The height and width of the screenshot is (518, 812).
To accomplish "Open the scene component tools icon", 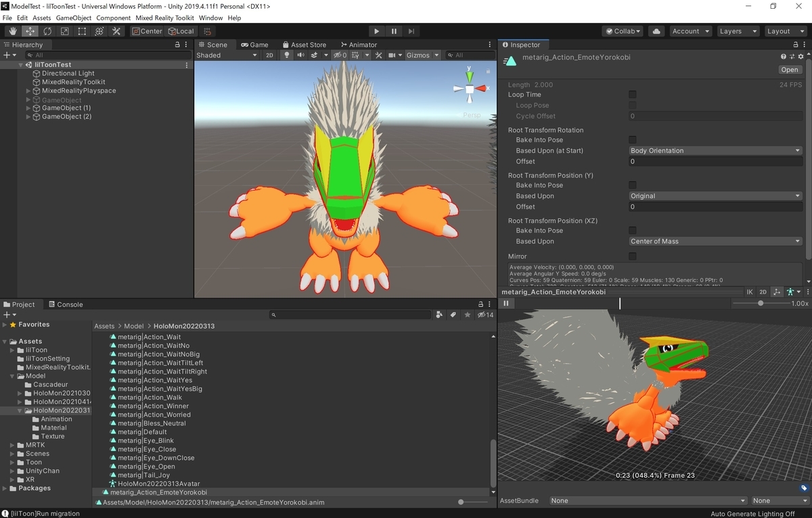I will tap(379, 55).
